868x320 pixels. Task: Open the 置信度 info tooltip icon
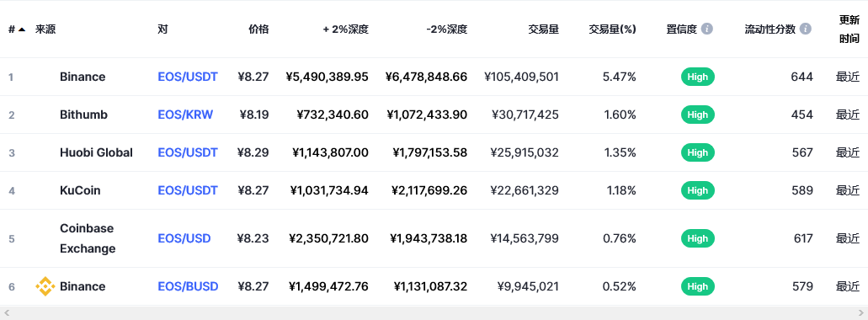point(707,29)
